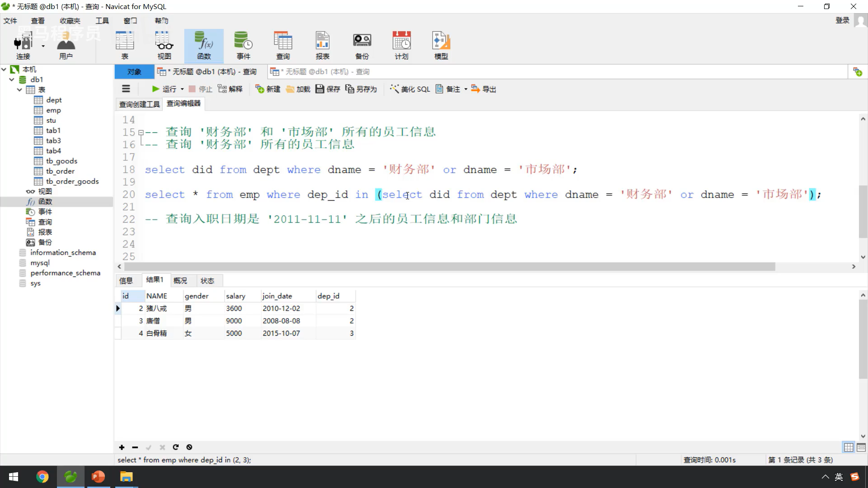Click refresh icon below result grid
The image size is (868, 488).
click(175, 447)
